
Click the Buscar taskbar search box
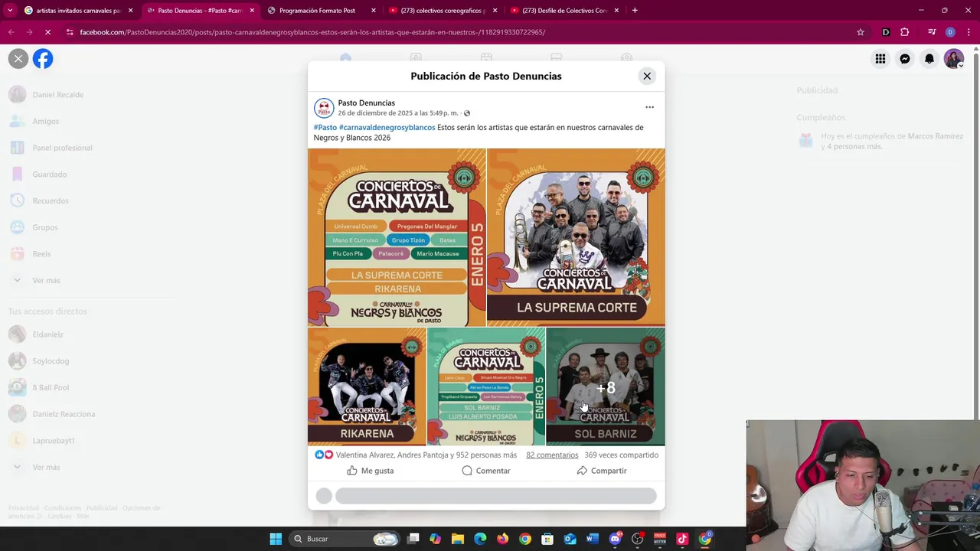344,539
